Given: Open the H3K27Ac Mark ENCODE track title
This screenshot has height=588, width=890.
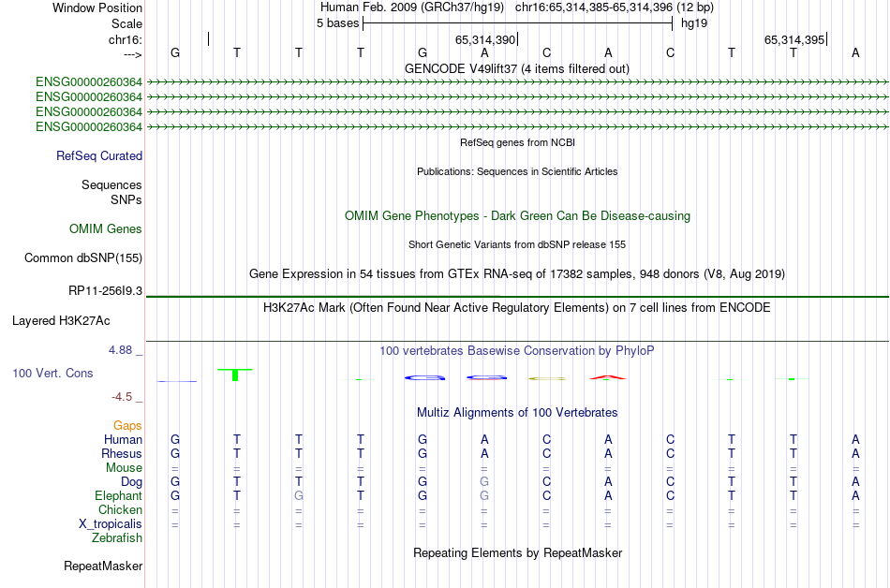Looking at the screenshot, I should [517, 308].
